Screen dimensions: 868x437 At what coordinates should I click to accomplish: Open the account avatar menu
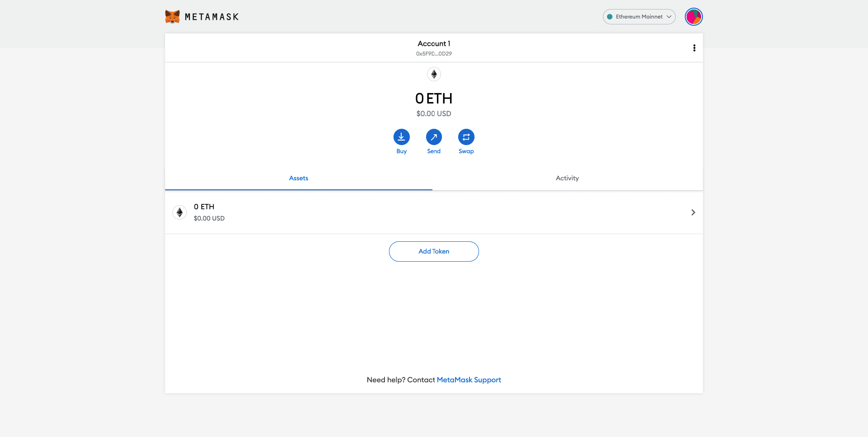(x=693, y=17)
